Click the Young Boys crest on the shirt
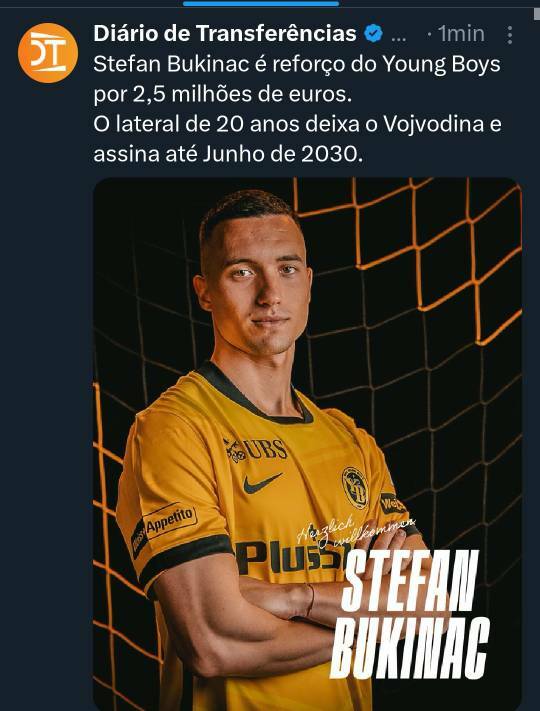 click(355, 487)
